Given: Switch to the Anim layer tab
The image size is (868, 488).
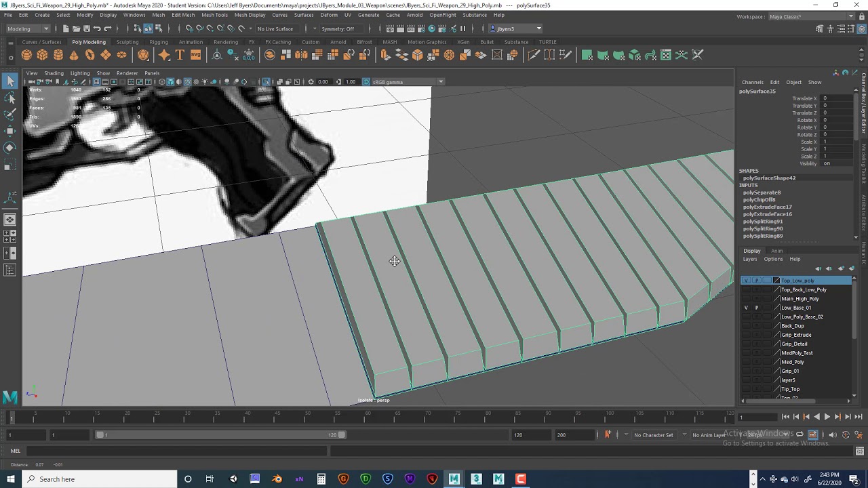Looking at the screenshot, I should pyautogui.click(x=776, y=251).
